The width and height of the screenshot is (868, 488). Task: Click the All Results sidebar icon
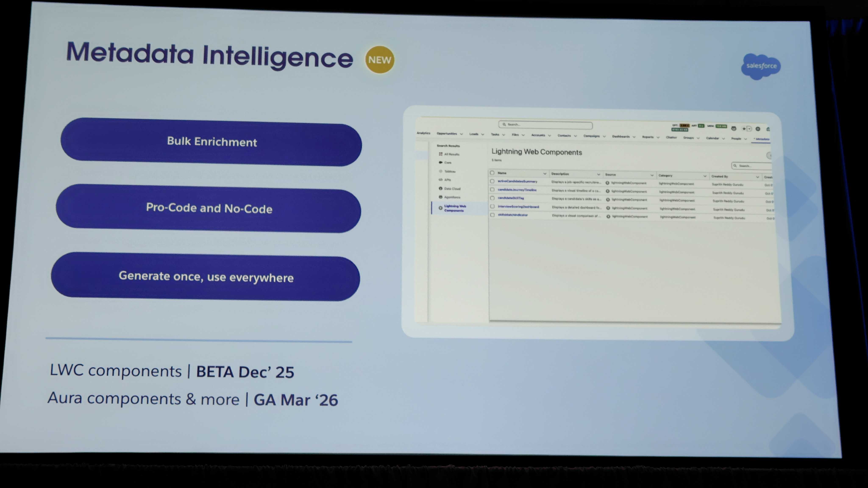click(440, 154)
